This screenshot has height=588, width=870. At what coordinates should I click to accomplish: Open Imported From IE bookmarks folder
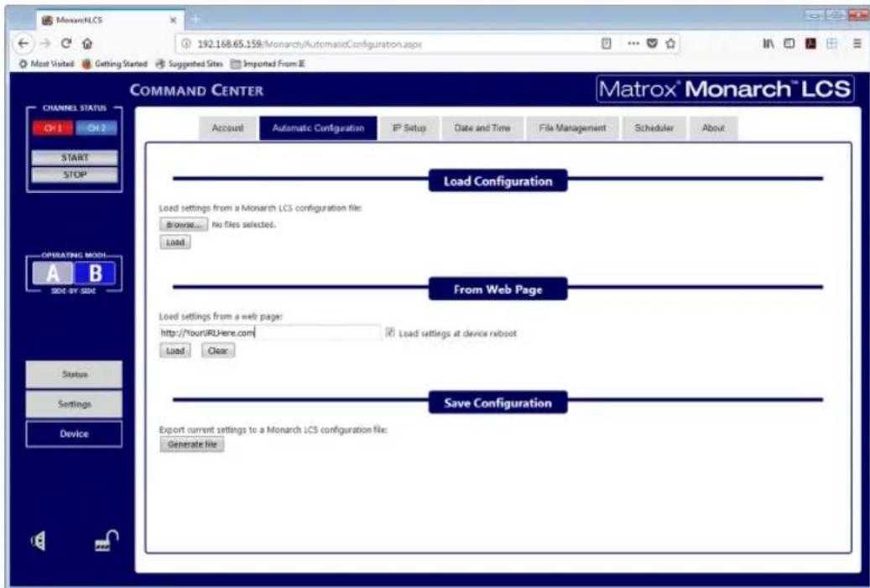268,64
